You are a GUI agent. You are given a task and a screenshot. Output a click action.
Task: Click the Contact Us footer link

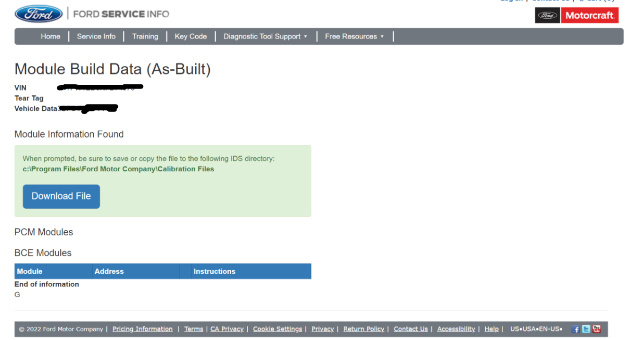411,329
